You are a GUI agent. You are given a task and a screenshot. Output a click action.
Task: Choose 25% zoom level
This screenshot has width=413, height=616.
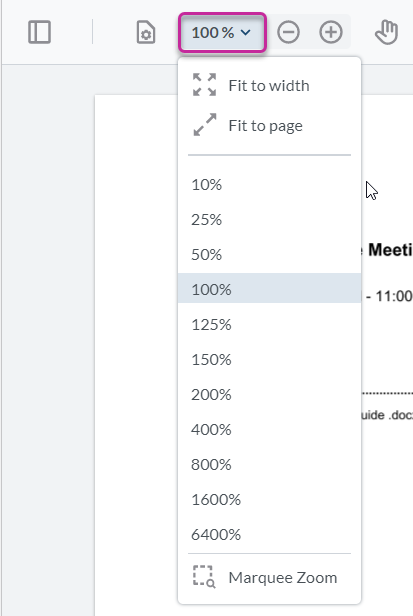point(269,220)
